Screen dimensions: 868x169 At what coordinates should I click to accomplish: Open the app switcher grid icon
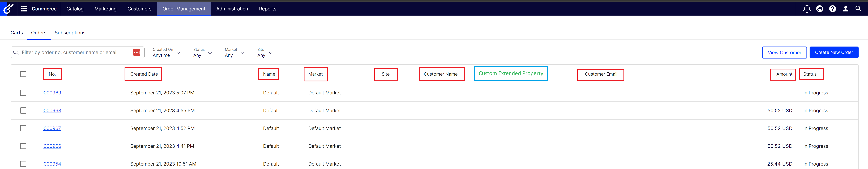[24, 9]
